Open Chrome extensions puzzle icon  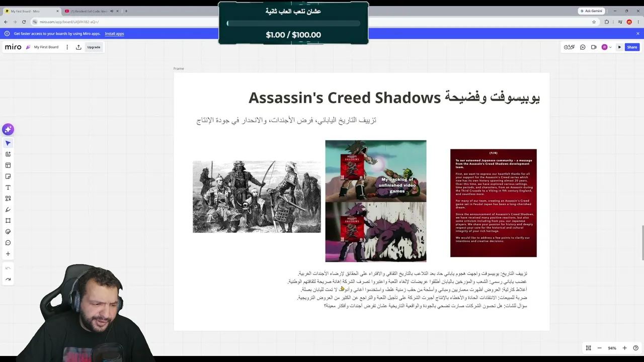click(606, 22)
